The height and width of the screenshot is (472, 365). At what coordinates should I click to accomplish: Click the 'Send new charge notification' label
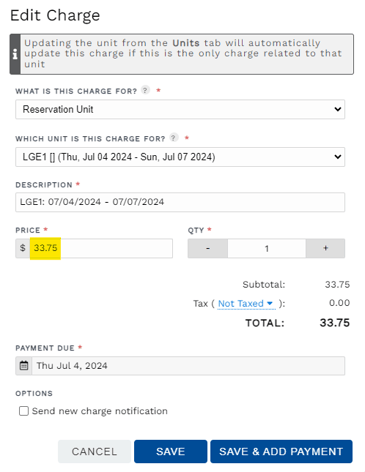[x=100, y=411]
